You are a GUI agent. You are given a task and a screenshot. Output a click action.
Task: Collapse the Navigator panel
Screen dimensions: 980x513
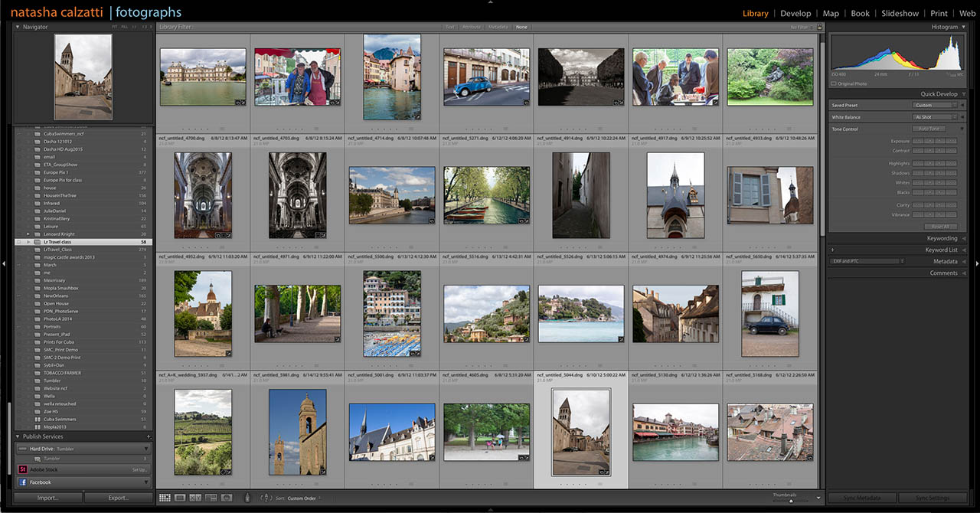click(18, 27)
